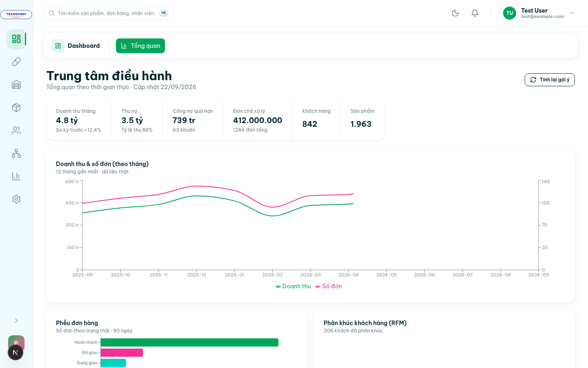Click the So kỳ trước +12.4% text
588x368 pixels.
click(x=78, y=130)
